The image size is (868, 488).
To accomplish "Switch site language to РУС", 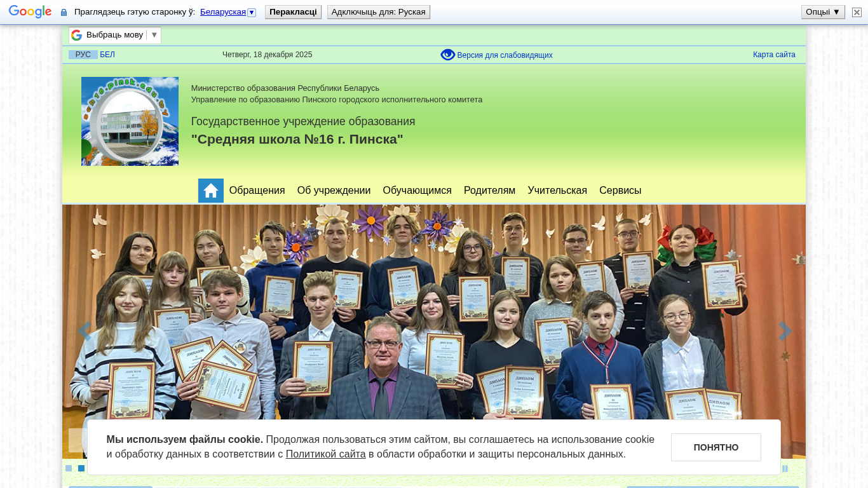I will click(83, 55).
